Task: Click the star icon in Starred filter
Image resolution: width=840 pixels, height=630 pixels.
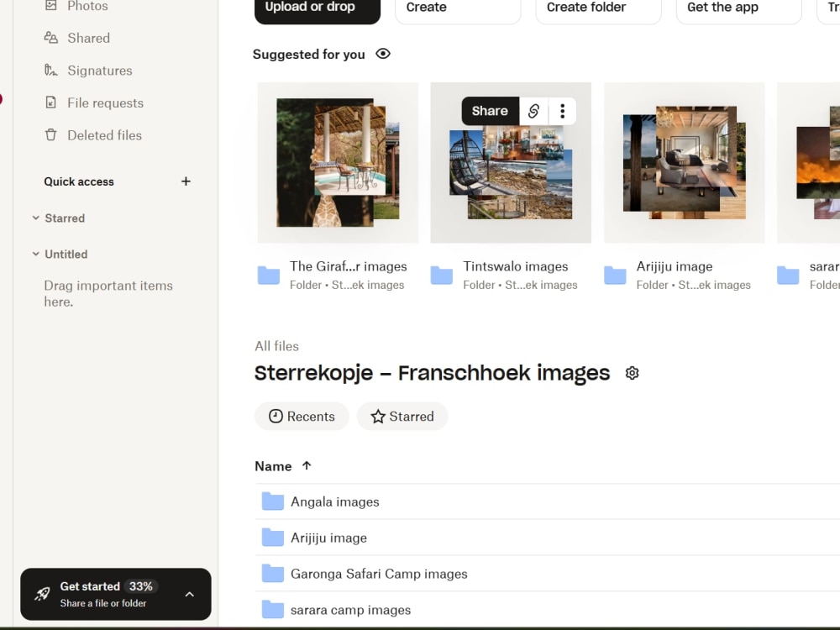Action: tap(378, 417)
